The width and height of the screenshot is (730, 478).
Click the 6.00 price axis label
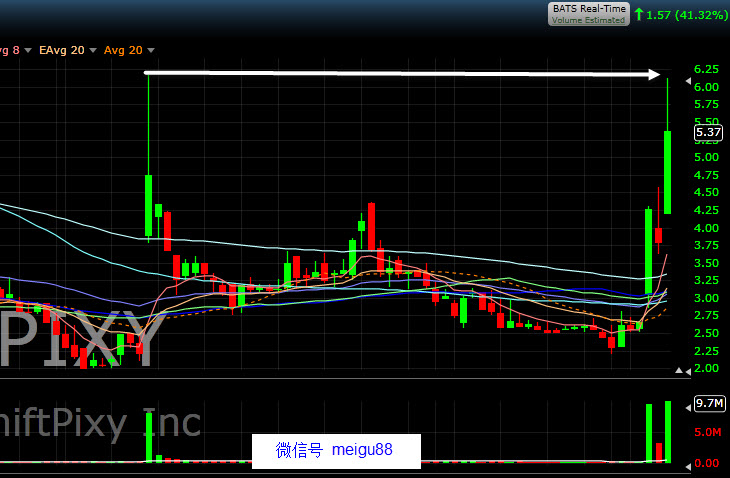tap(706, 87)
